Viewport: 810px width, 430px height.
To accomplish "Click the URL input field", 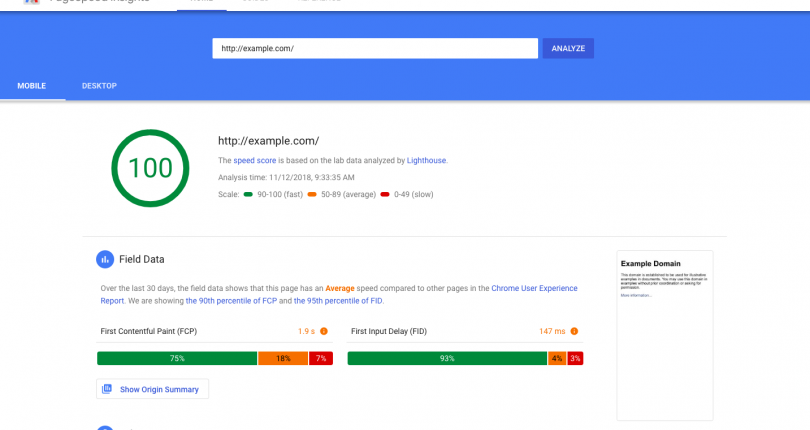I will [x=375, y=49].
